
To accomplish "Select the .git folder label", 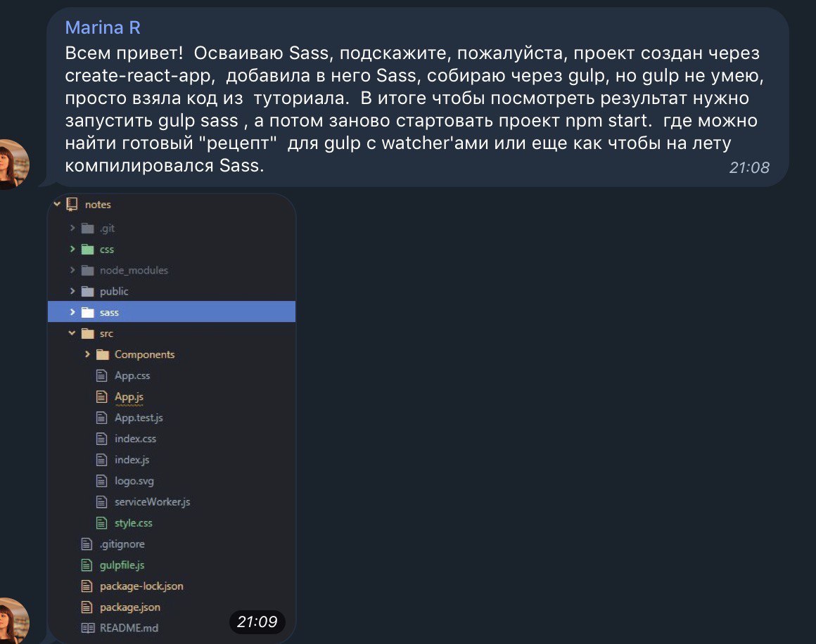I will point(107,228).
